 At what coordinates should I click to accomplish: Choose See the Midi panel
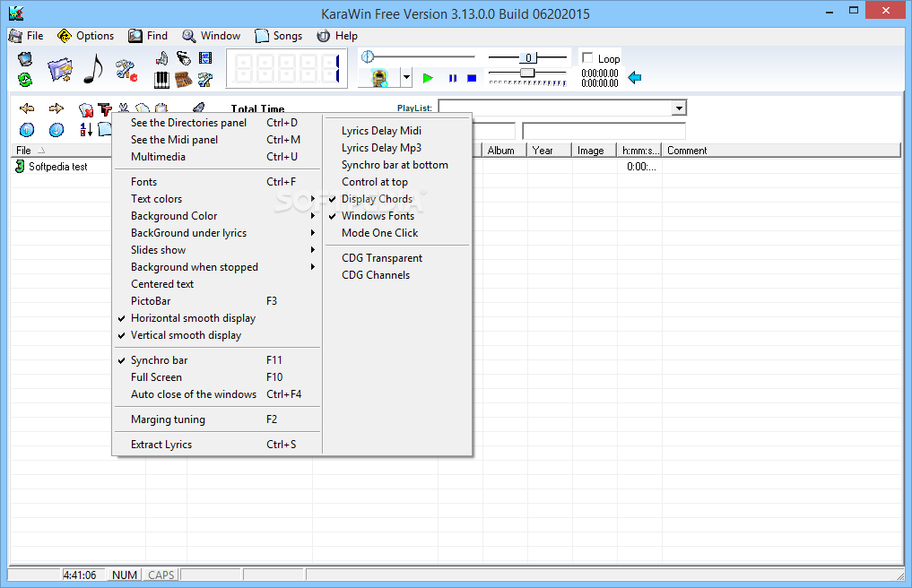[x=218, y=140]
